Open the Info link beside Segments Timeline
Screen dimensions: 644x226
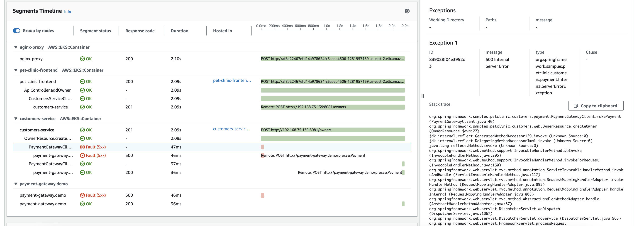point(68,12)
